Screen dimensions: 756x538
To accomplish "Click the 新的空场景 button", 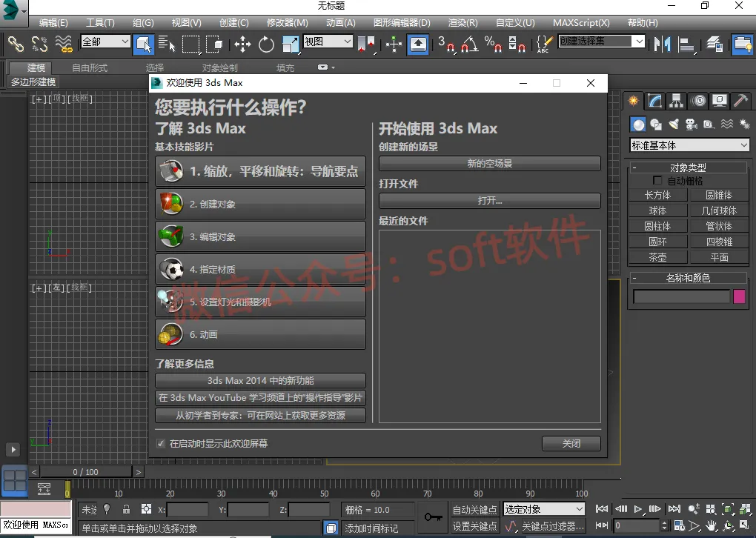I will tap(490, 164).
